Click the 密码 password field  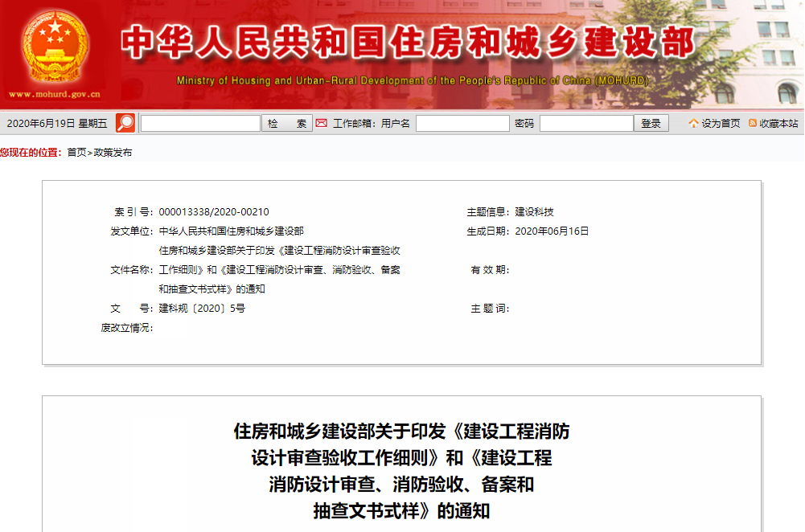[585, 123]
